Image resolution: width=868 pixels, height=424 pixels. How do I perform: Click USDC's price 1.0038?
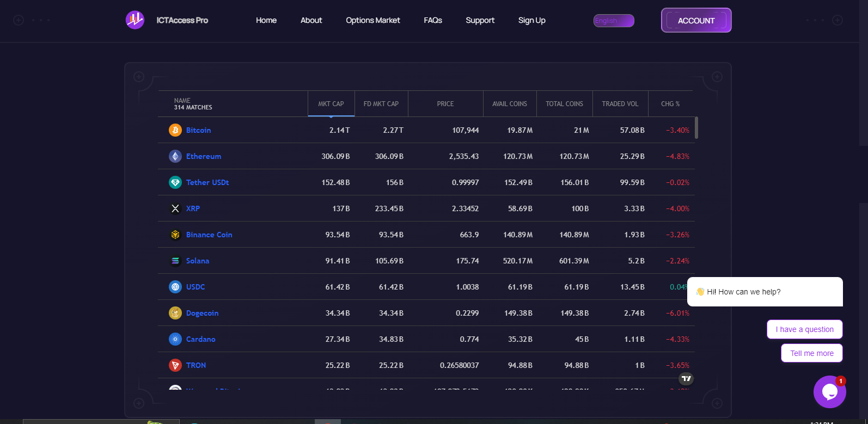coord(468,287)
